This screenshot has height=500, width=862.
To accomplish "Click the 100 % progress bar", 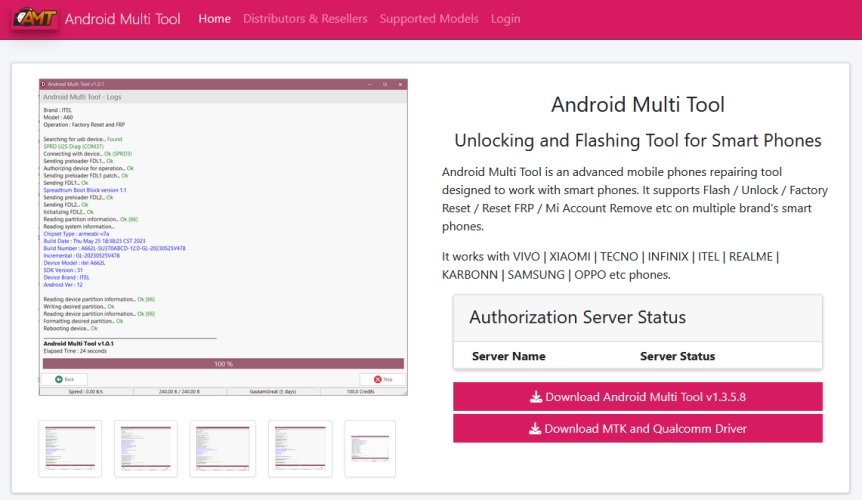I will click(x=223, y=364).
